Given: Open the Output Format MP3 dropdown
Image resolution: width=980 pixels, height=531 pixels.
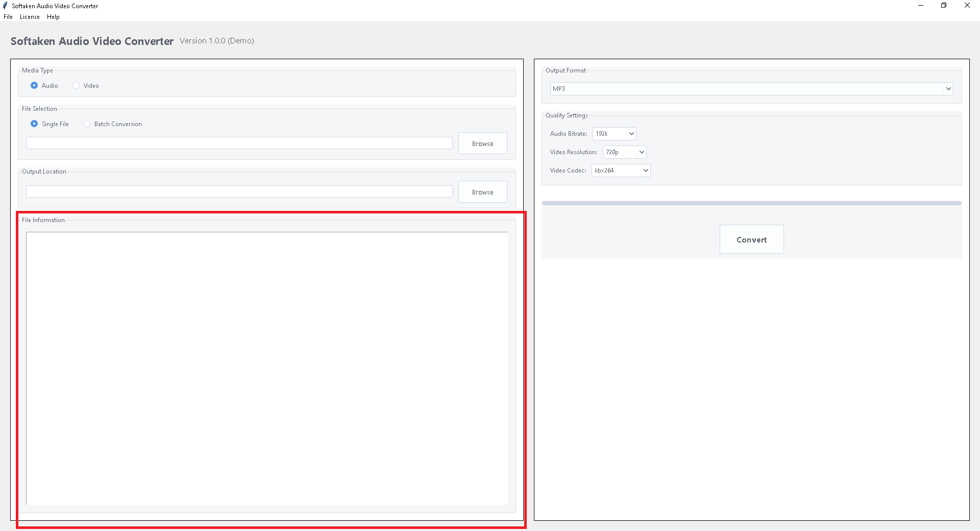Looking at the screenshot, I should tap(751, 89).
